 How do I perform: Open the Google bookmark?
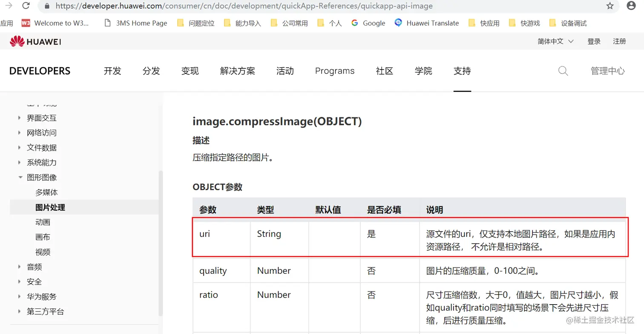368,23
